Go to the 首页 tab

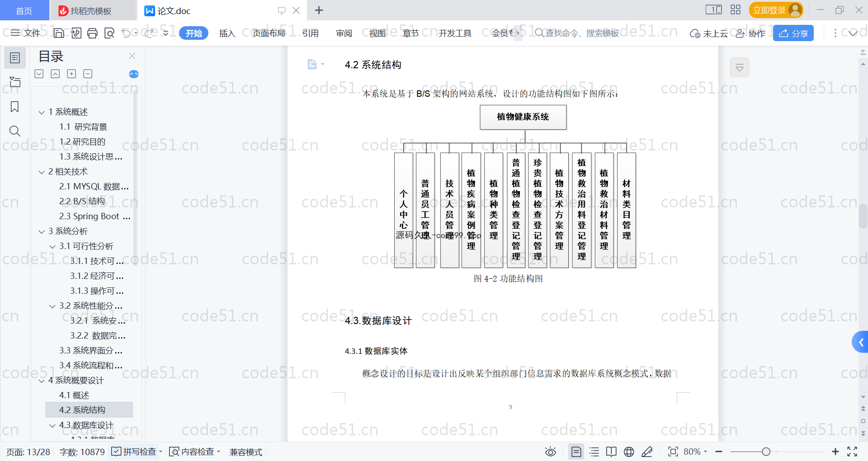(24, 10)
